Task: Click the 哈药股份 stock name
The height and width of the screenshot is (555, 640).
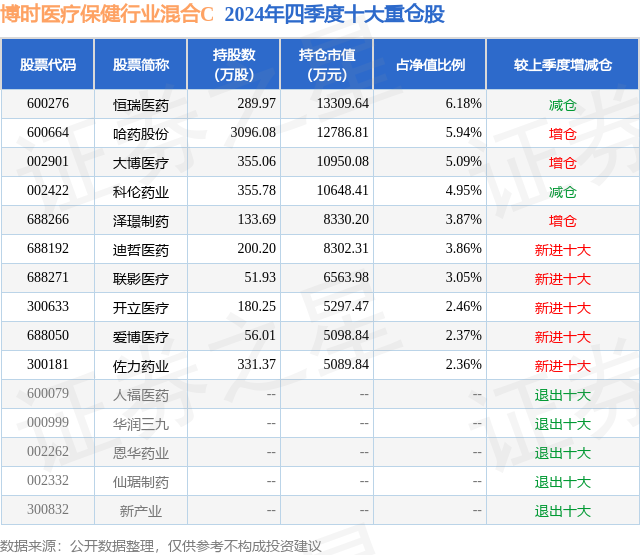Action: 141,134
